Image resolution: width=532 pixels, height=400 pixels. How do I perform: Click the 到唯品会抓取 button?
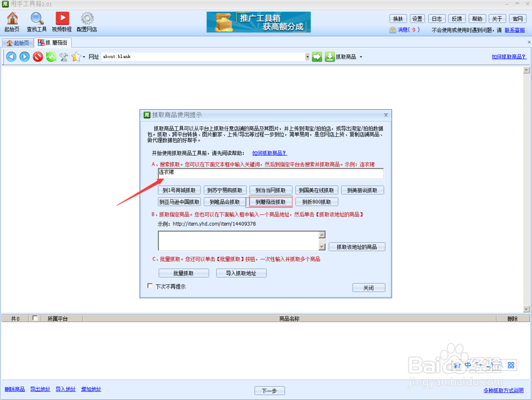[x=225, y=202]
